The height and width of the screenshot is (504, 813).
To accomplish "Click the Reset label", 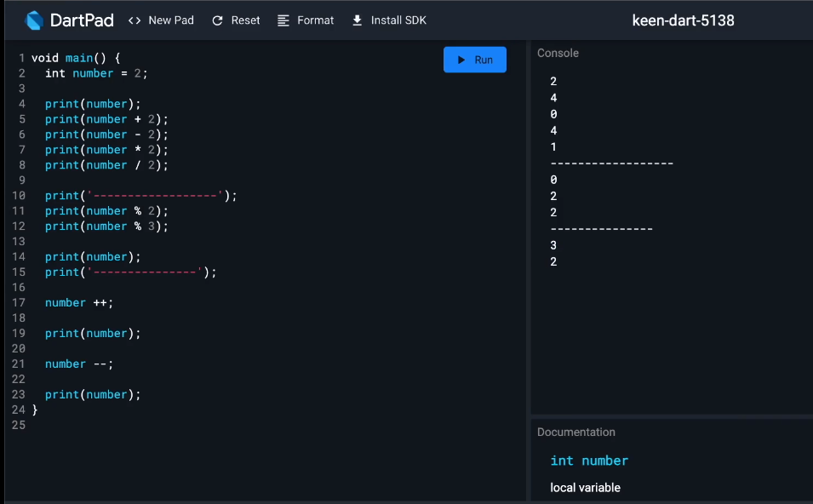I will click(x=245, y=20).
